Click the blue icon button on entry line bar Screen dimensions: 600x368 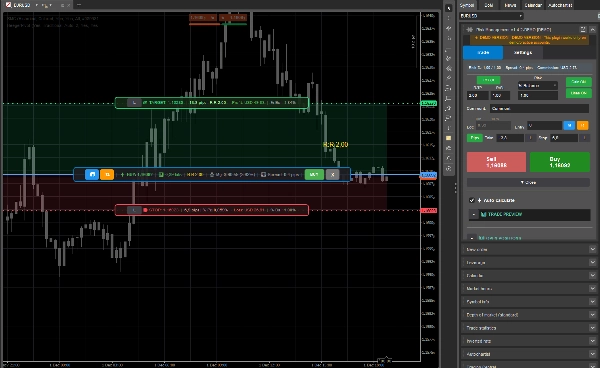(92, 174)
